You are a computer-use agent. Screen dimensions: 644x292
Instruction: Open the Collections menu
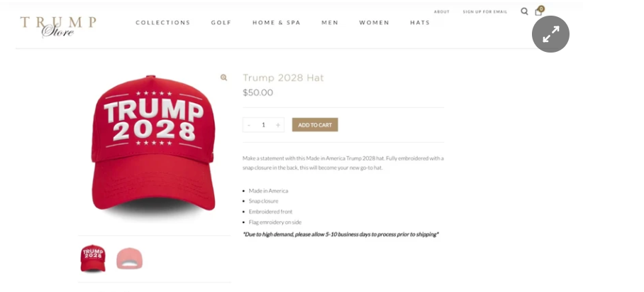[x=163, y=23]
